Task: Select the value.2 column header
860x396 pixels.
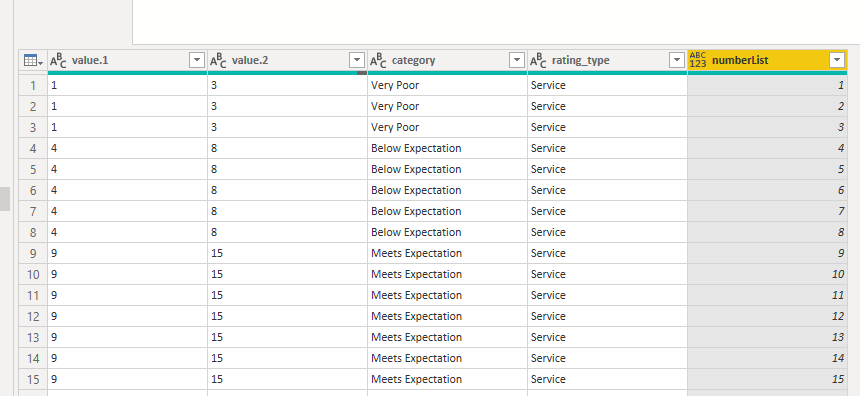Action: click(287, 61)
